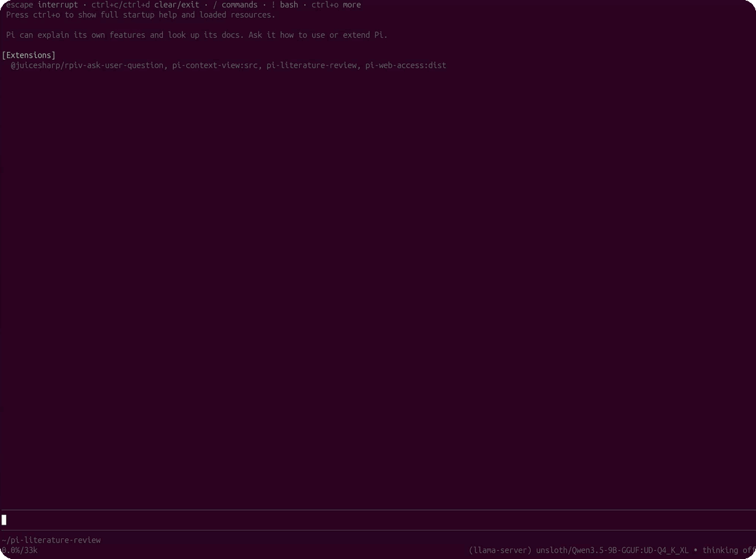
Task: Click the prompt input line with cursor
Action: click(x=378, y=520)
